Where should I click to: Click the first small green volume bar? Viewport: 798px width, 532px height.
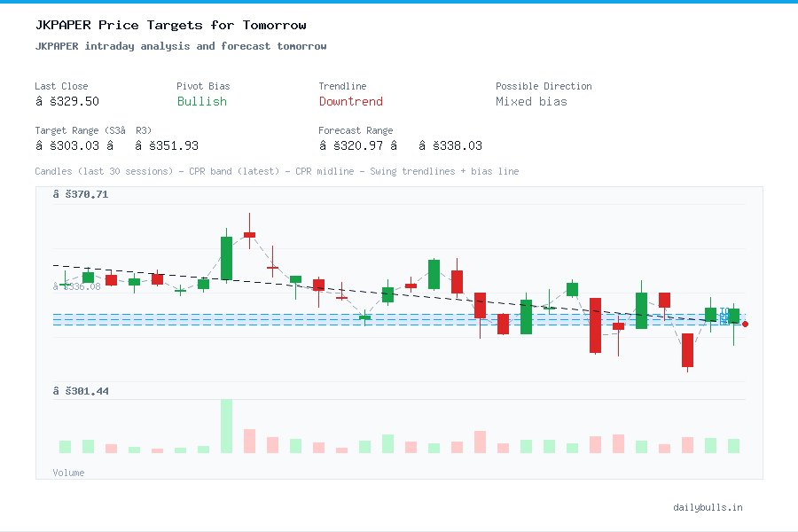64,448
